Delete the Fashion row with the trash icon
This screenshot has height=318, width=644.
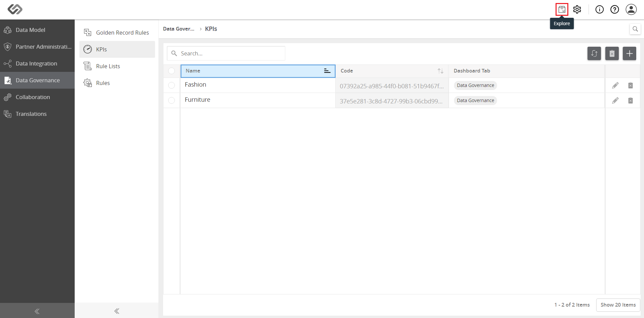(x=630, y=85)
